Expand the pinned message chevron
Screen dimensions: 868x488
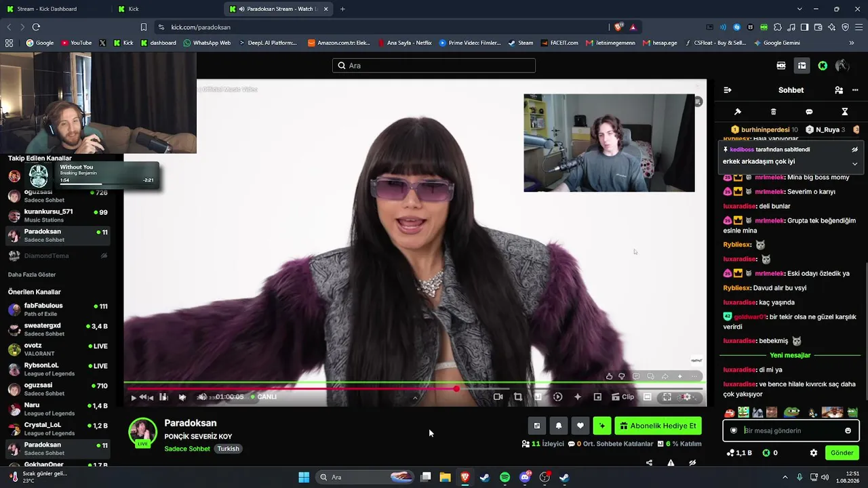pyautogui.click(x=854, y=163)
